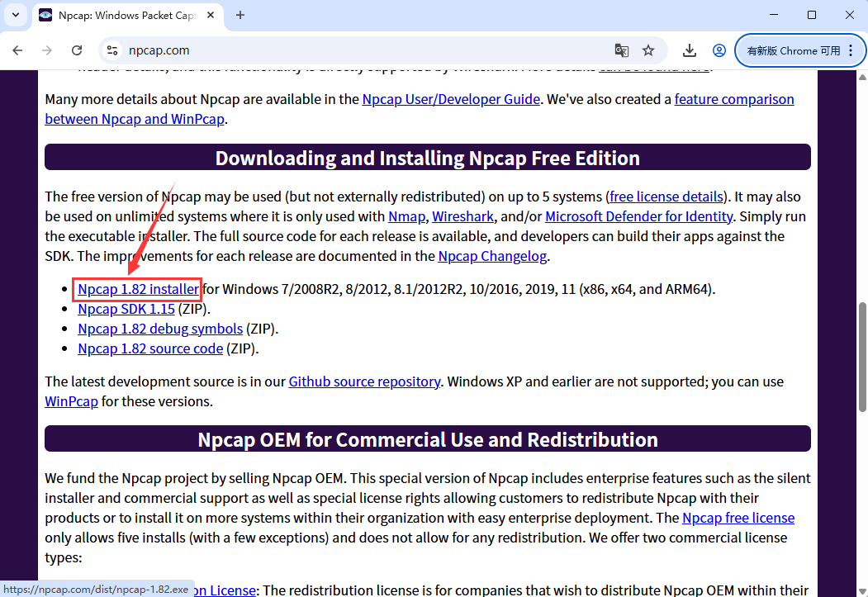Open a new tab with the plus button
The height and width of the screenshot is (597, 868).
(x=240, y=15)
